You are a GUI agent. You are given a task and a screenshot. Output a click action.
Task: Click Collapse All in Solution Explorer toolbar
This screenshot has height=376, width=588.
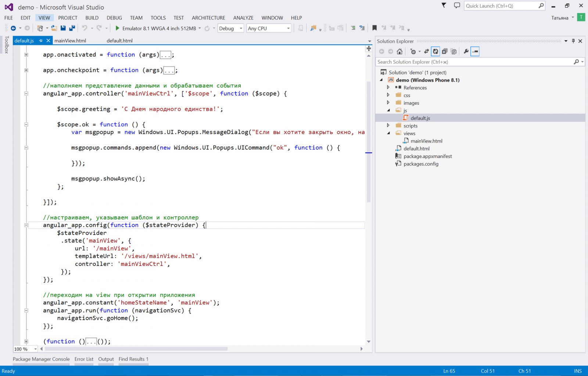(444, 51)
